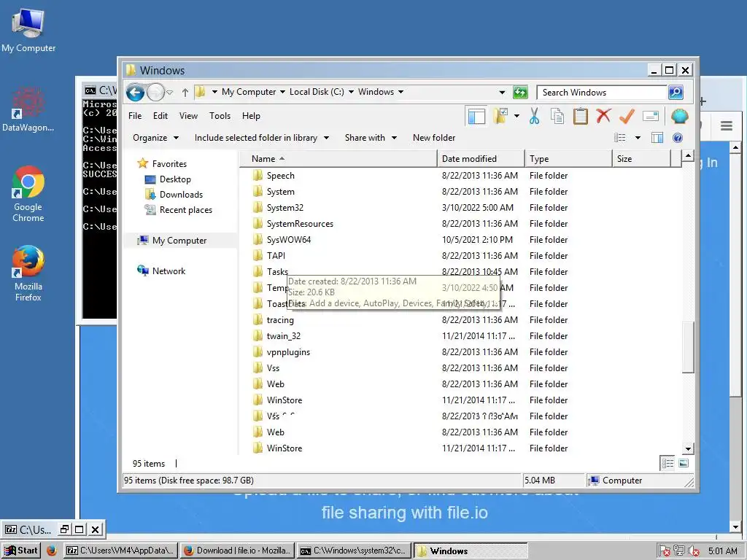Screen dimensions: 747x560
Task: Open Explorer help question mark icon
Action: point(678,138)
